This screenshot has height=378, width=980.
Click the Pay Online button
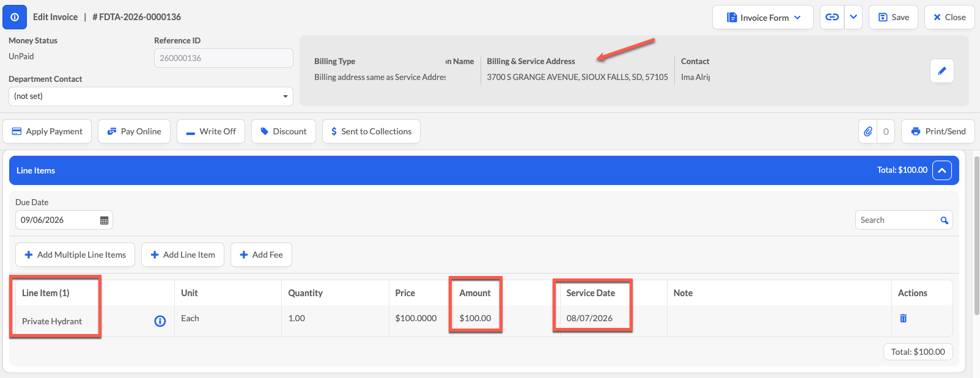click(x=134, y=131)
